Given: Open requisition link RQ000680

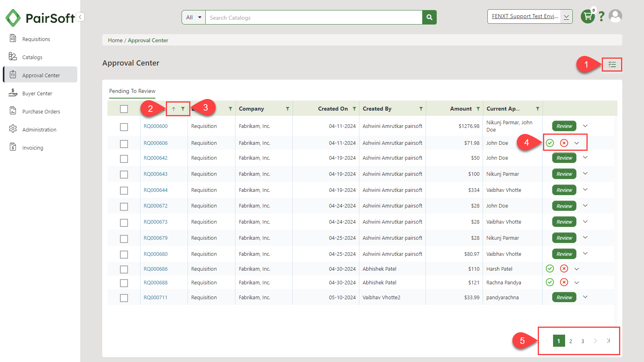Looking at the screenshot, I should coord(155,254).
